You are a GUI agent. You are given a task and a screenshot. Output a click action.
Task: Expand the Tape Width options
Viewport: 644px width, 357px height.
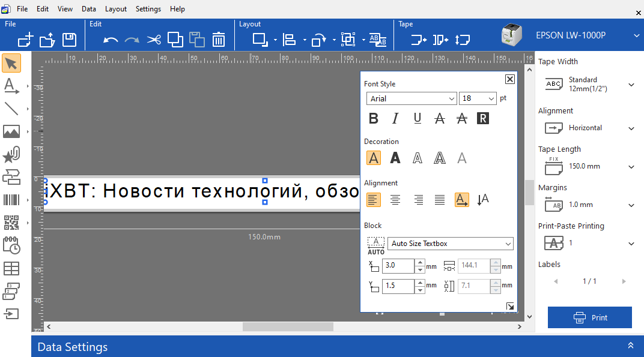[x=631, y=85]
